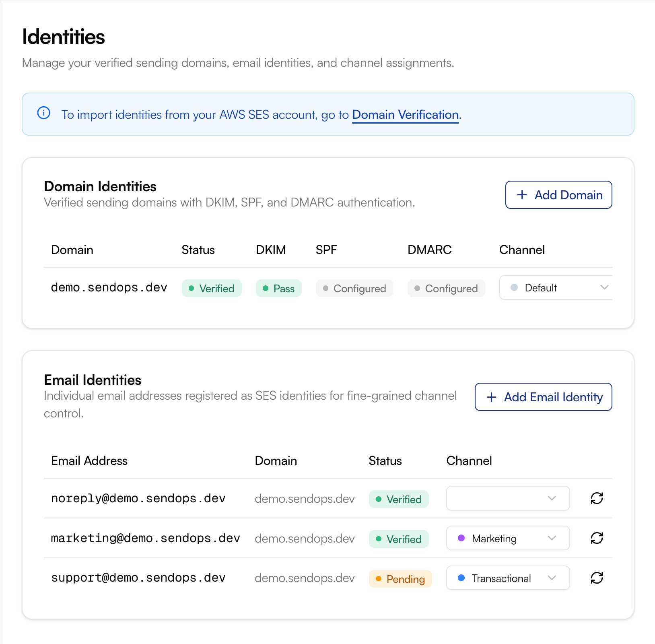Click the plus icon on Add Email Identity
Screen dimensions: 655x644
pos(491,397)
